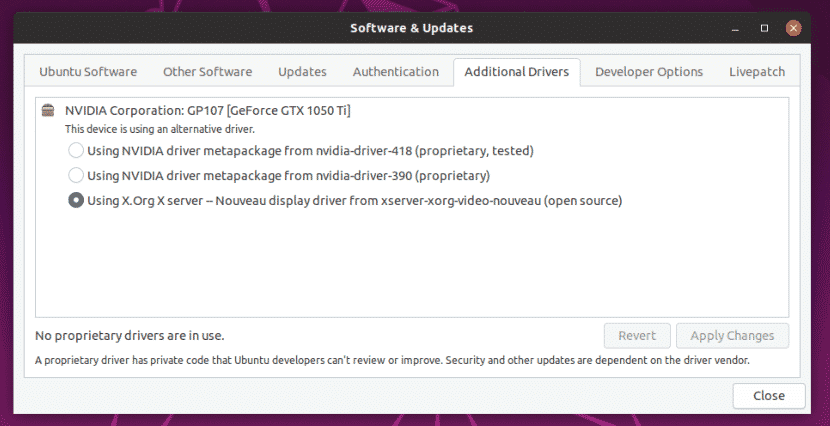This screenshot has width=830, height=426.
Task: Open the Authentication tab
Action: (396, 72)
